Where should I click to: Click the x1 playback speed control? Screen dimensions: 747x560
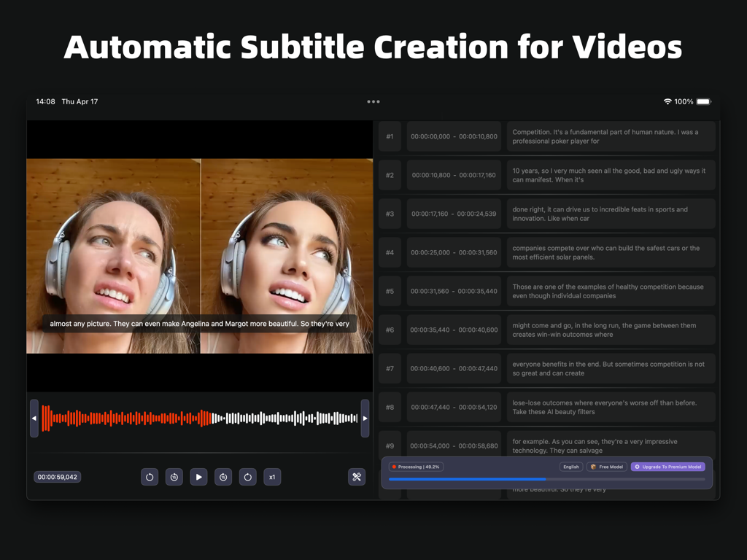[x=271, y=477]
